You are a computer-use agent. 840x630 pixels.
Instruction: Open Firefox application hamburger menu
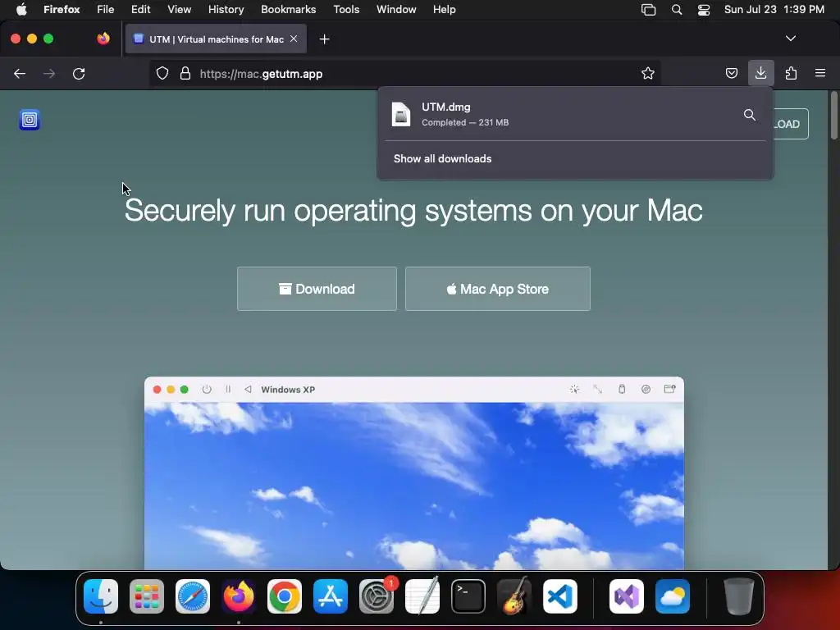(x=820, y=73)
